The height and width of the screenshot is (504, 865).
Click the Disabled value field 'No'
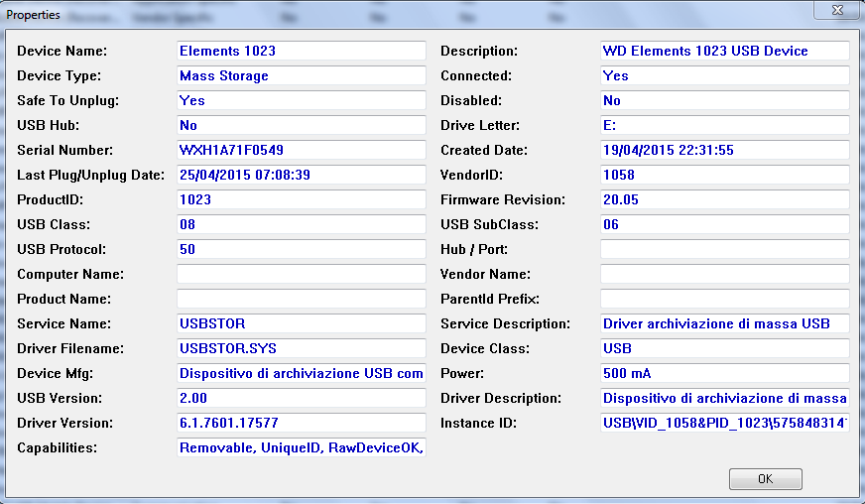[725, 100]
